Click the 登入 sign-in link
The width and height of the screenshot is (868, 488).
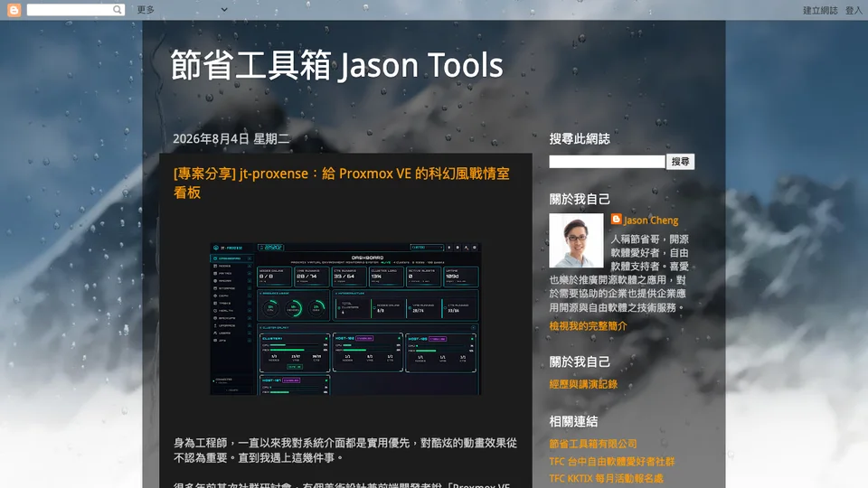click(x=854, y=10)
